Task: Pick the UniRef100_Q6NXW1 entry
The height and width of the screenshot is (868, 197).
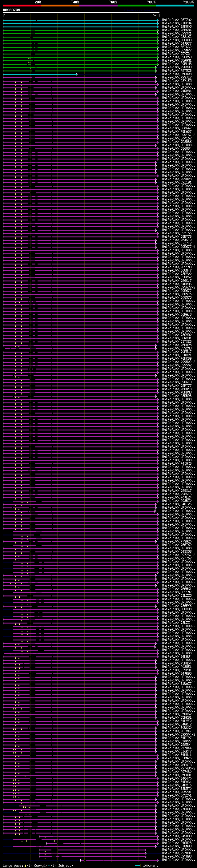Action: click(176, 338)
